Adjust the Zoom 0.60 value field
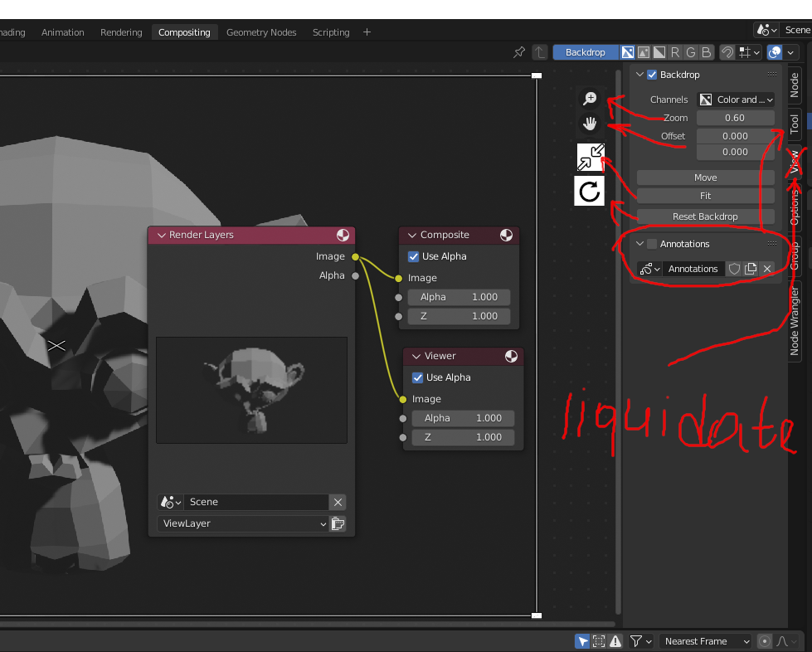The image size is (812, 652). point(736,118)
